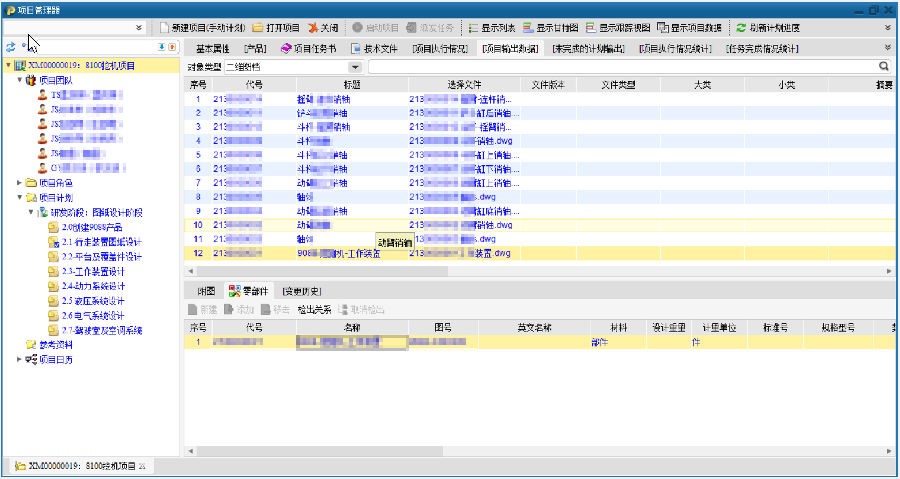Click the search magnifier icon
900x479 pixels.
(884, 66)
